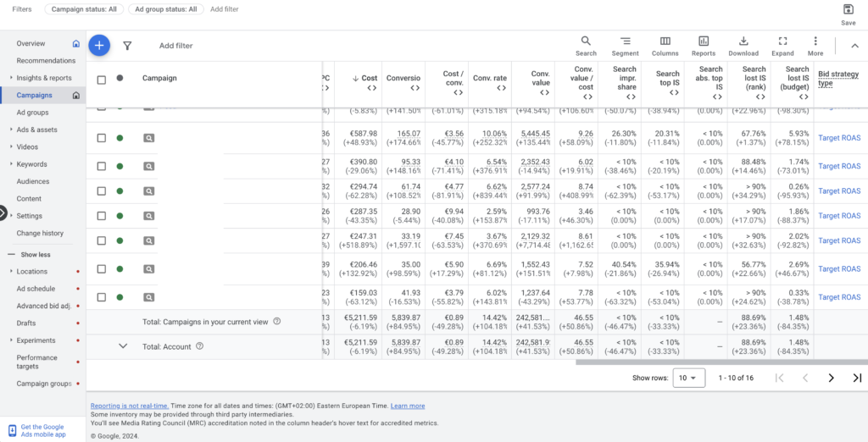Save the current filters
868x442 pixels.
[848, 15]
